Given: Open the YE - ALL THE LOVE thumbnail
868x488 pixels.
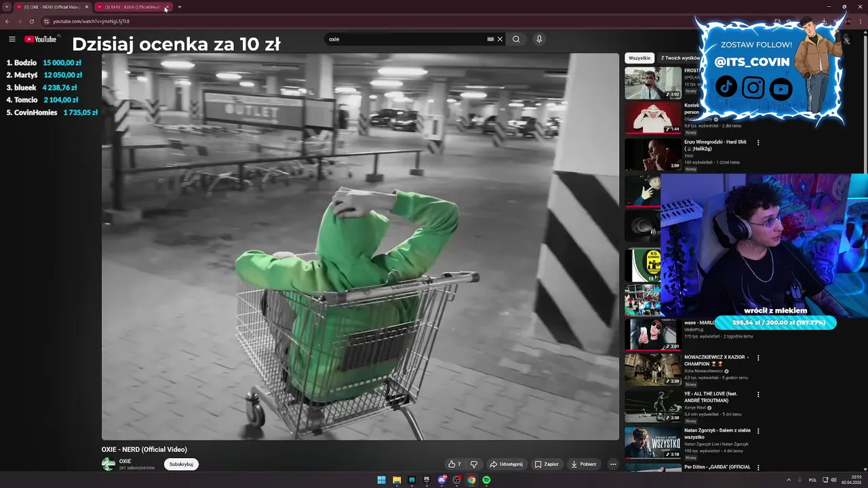Looking at the screenshot, I should (653, 406).
